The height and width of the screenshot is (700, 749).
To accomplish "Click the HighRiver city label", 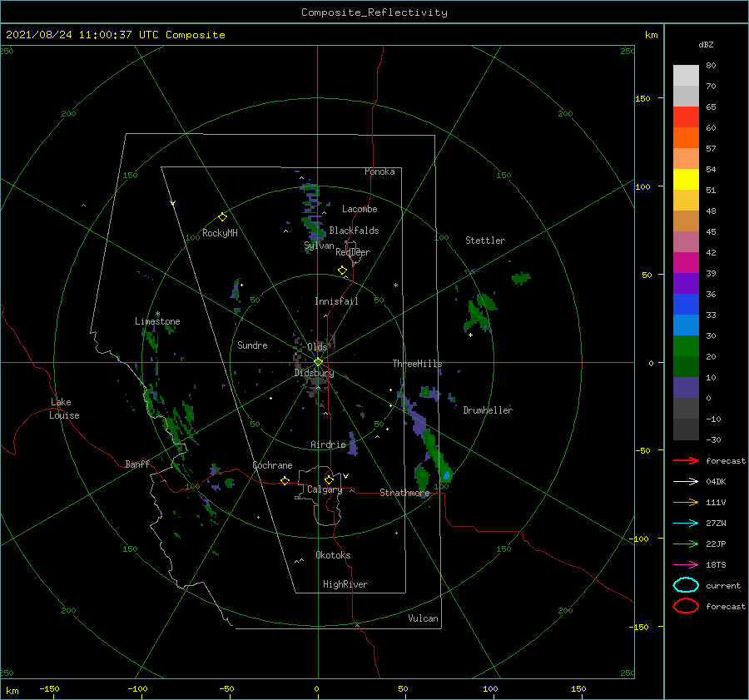I will [x=345, y=584].
